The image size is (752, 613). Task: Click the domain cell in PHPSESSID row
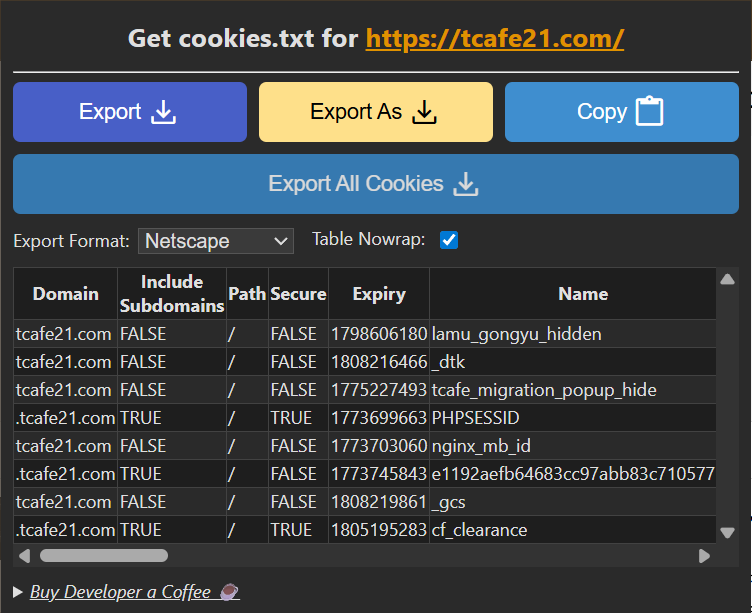tap(66, 418)
